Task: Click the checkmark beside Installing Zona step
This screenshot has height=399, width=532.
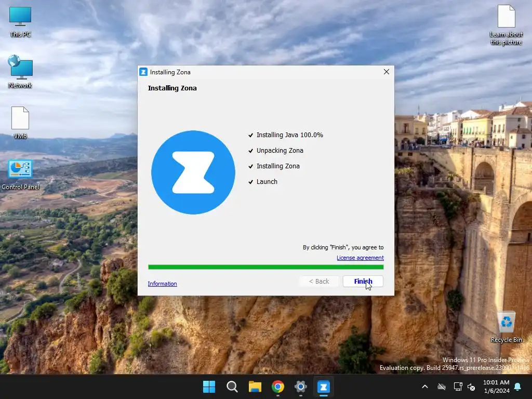Action: pos(251,166)
